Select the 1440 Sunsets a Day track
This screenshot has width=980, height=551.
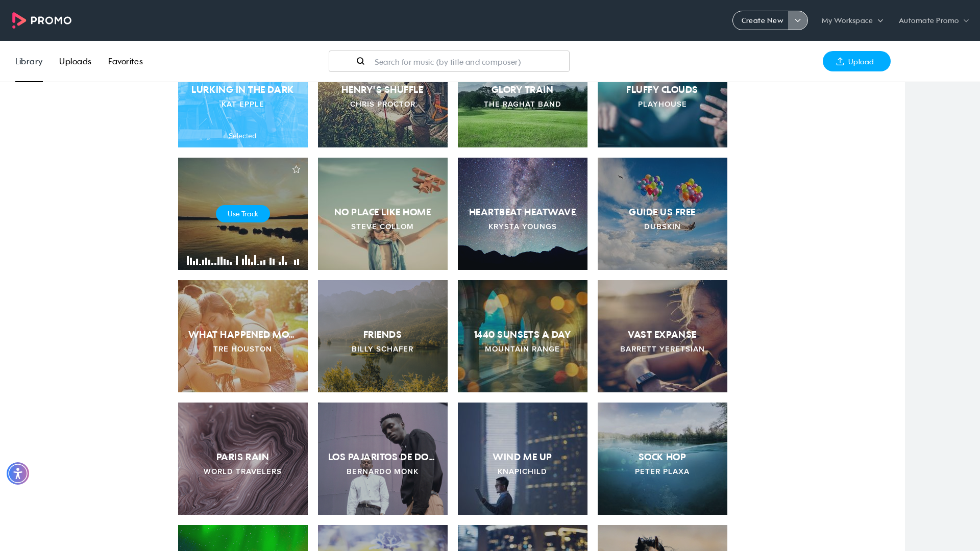click(x=523, y=336)
